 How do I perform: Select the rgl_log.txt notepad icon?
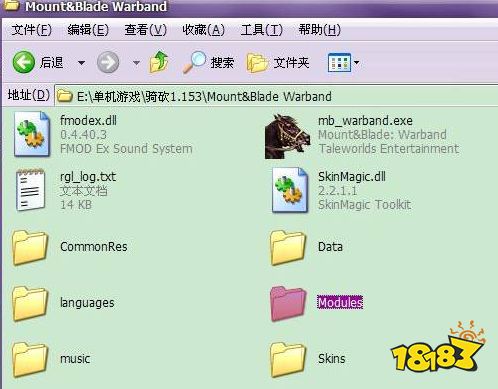click(x=30, y=190)
